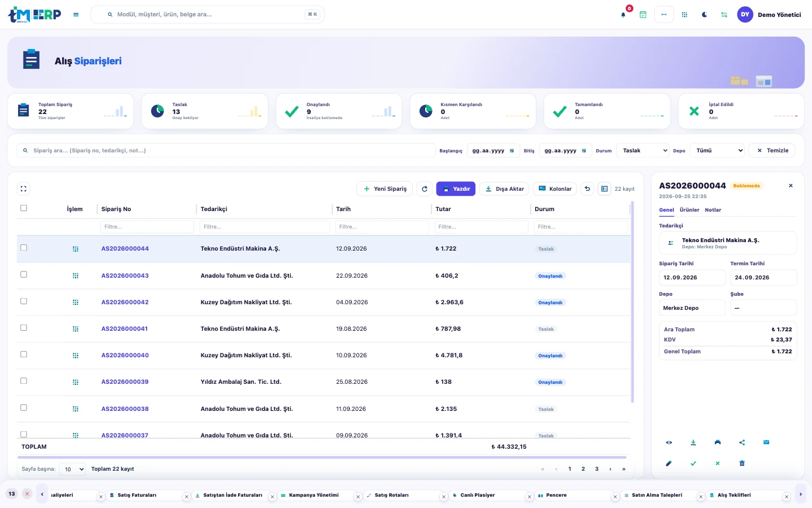Tick the checkbox for AS2026000038

coord(24,408)
